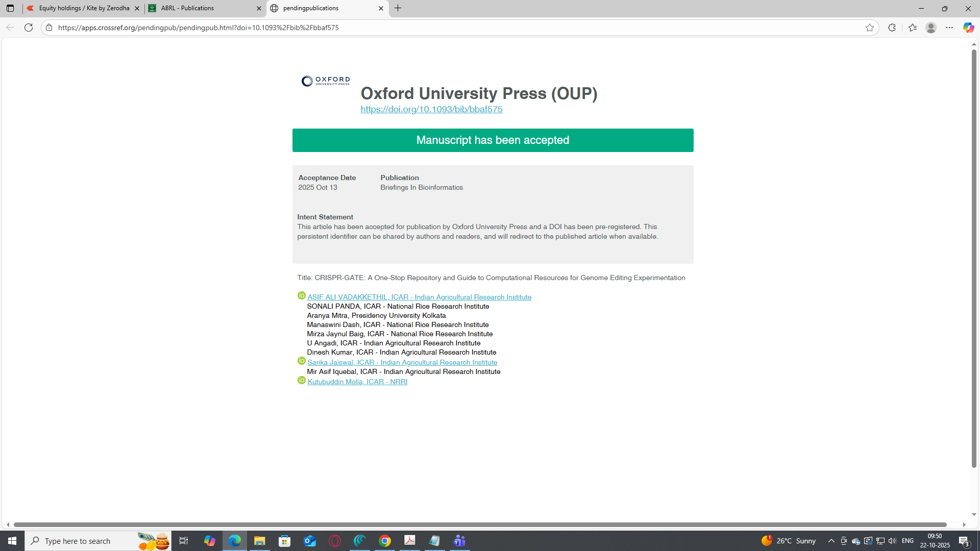
Task: Click the vertical page scrollbar
Action: pyautogui.click(x=974, y=255)
